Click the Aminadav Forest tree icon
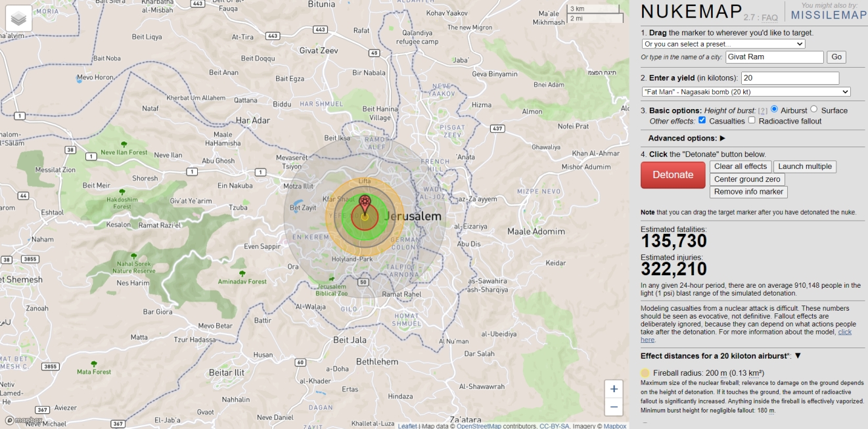Image resolution: width=868 pixels, height=429 pixels. tap(242, 273)
